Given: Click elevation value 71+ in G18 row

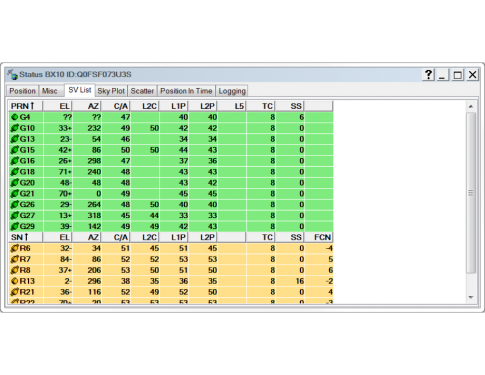Looking at the screenshot, I should pyautogui.click(x=65, y=172).
